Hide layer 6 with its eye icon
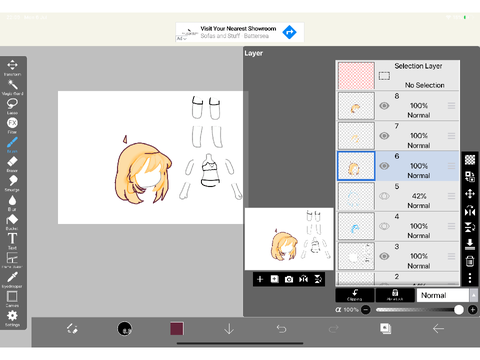The width and height of the screenshot is (480, 360). tap(384, 166)
